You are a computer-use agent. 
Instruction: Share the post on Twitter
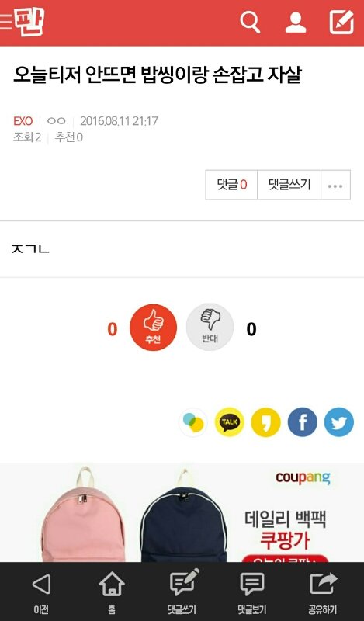coord(338,422)
